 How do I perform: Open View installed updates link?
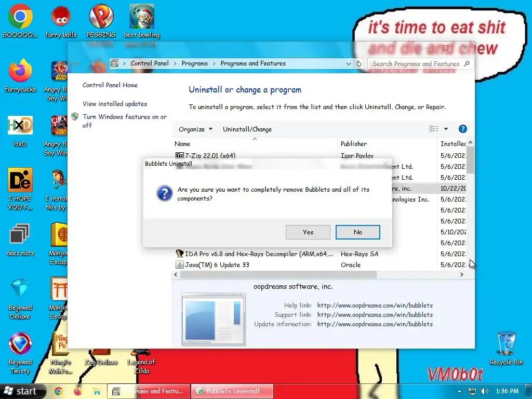click(x=115, y=104)
